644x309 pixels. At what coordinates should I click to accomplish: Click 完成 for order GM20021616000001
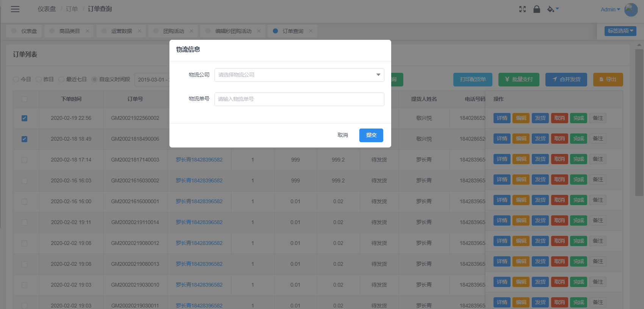578,200
